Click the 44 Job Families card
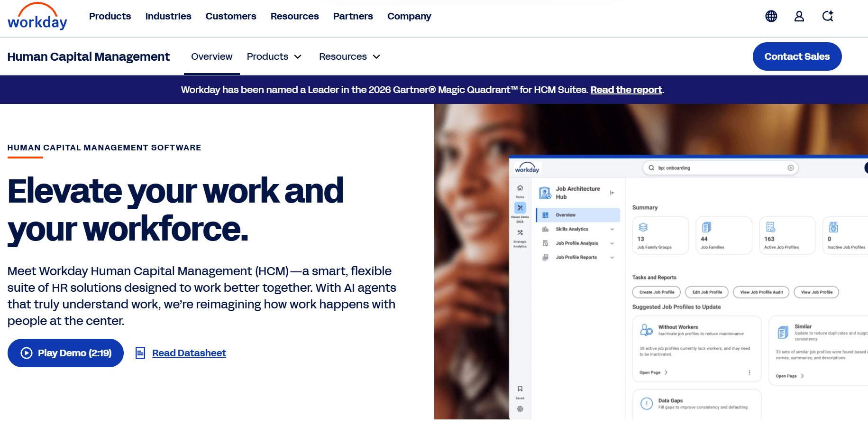The height and width of the screenshot is (427, 868). tap(724, 235)
